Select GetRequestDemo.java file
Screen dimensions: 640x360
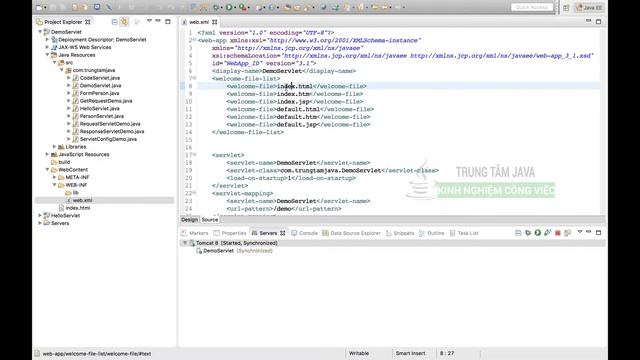106,101
